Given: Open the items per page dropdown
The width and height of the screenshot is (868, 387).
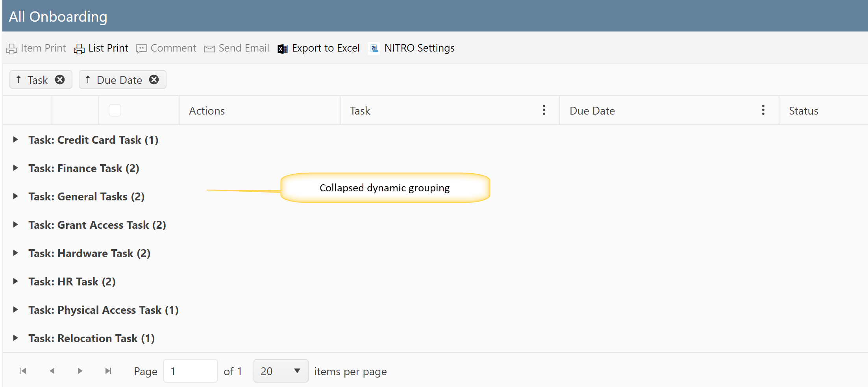Looking at the screenshot, I should click(281, 371).
